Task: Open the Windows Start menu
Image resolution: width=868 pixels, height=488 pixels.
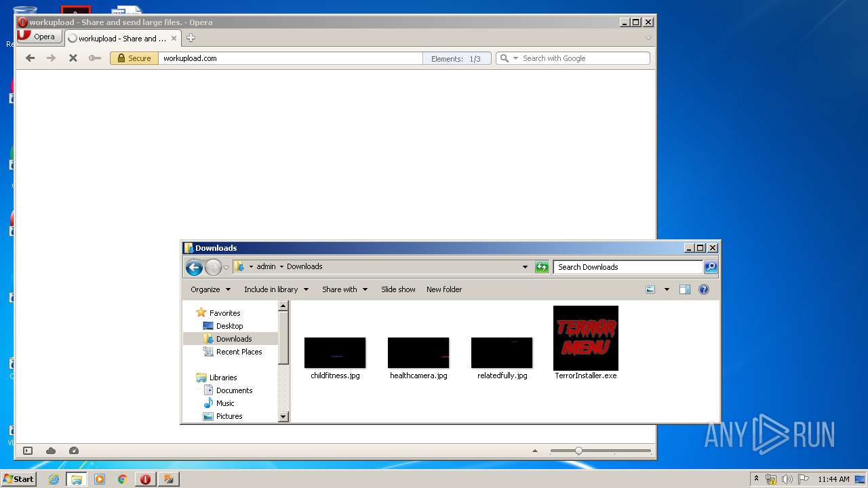Action: (x=18, y=479)
